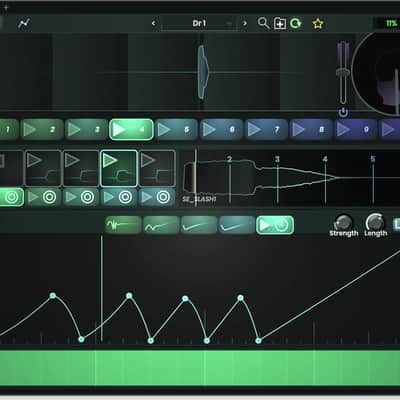Go to the next preset arrow

pos(245,23)
